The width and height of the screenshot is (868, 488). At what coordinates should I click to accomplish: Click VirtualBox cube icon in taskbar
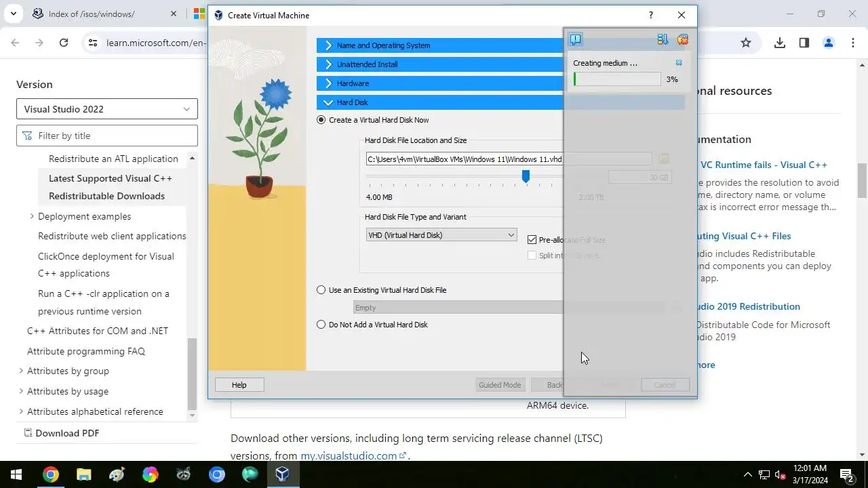click(x=283, y=474)
